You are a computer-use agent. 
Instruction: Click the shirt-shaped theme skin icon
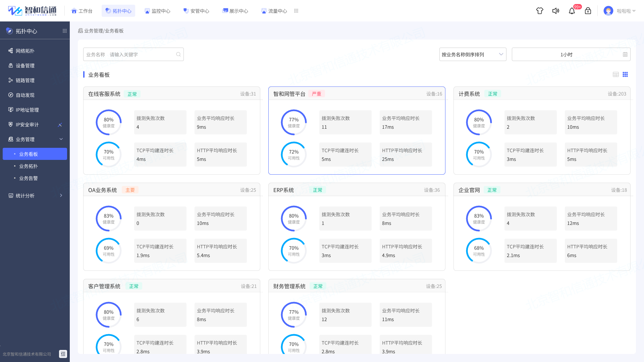[x=540, y=11]
